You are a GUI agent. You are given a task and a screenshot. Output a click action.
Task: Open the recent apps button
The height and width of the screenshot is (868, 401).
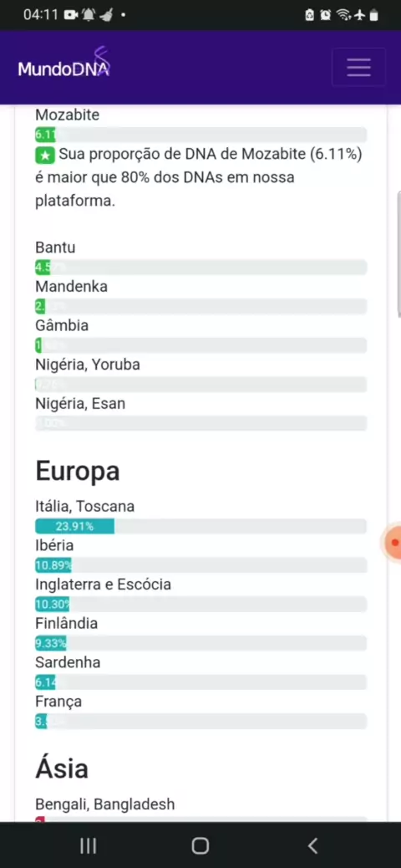tap(88, 845)
